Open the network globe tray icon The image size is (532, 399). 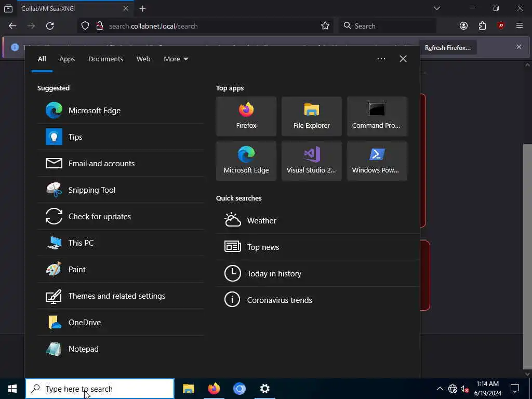coord(453,389)
